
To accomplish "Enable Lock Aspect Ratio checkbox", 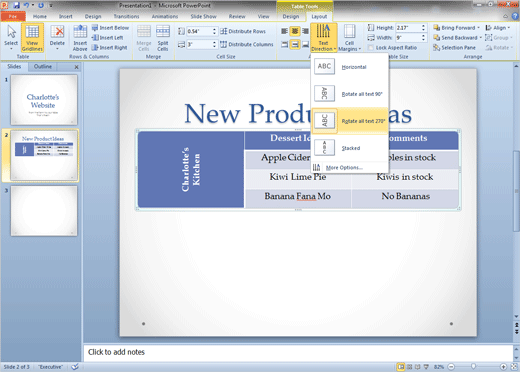I will pos(370,48).
